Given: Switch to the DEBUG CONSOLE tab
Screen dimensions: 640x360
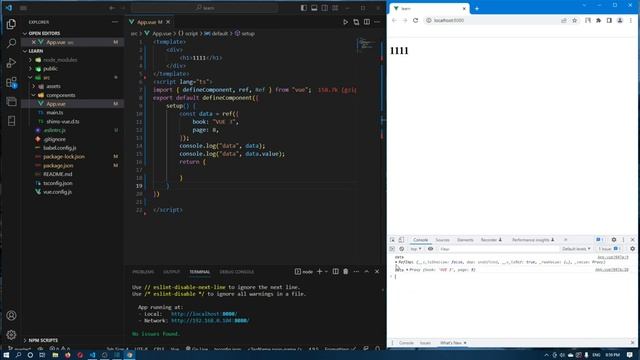Looking at the screenshot, I should coord(237,272).
